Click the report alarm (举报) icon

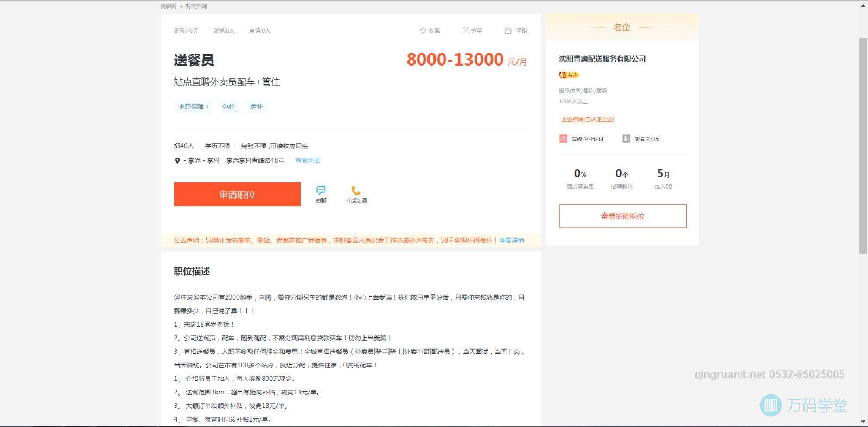(508, 30)
